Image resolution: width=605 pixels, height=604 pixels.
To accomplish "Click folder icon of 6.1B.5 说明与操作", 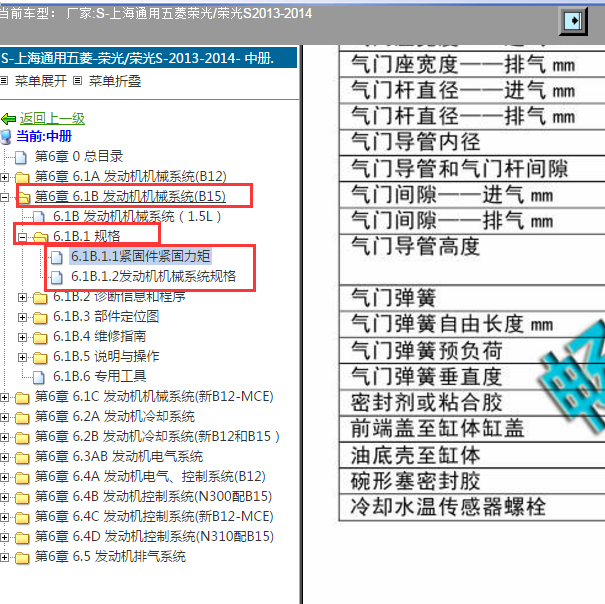I will (40, 357).
